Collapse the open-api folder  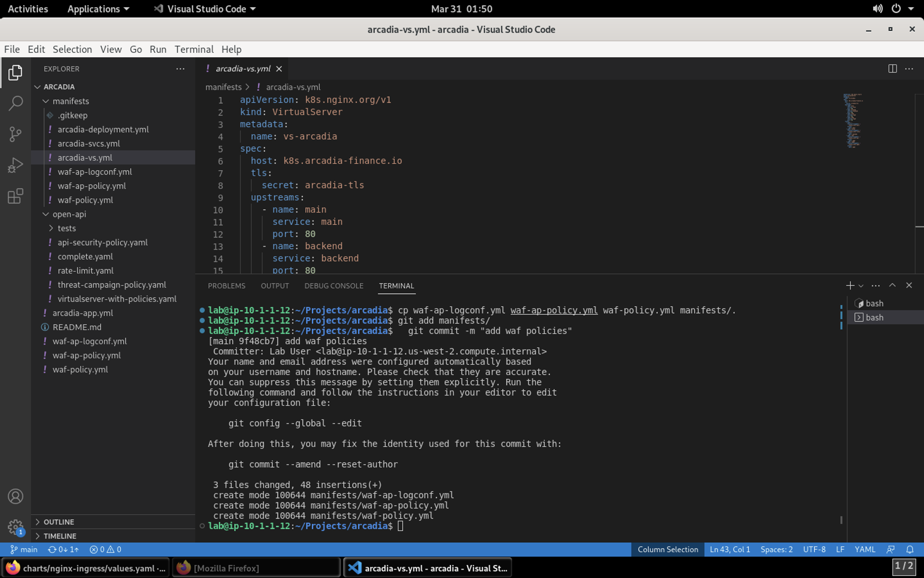69,214
